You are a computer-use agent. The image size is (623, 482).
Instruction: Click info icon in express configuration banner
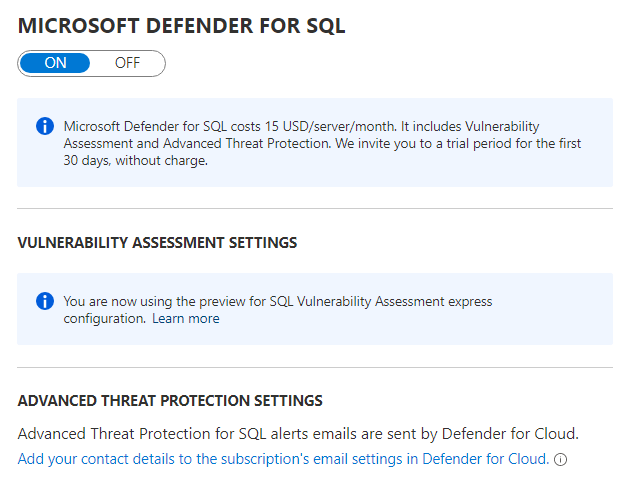(44, 301)
